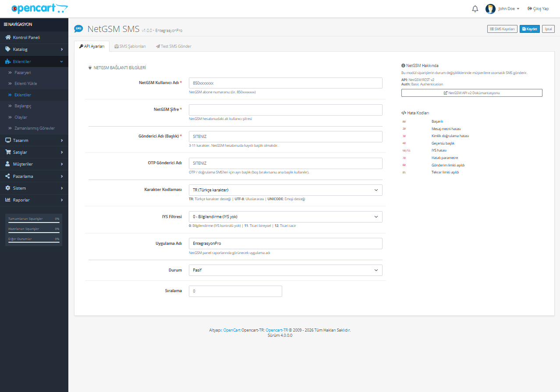This screenshot has width=560, height=392.
Task: Click the plug icon by NETGSM BAĞLANTI BİLGİLERİ
Action: [90, 68]
